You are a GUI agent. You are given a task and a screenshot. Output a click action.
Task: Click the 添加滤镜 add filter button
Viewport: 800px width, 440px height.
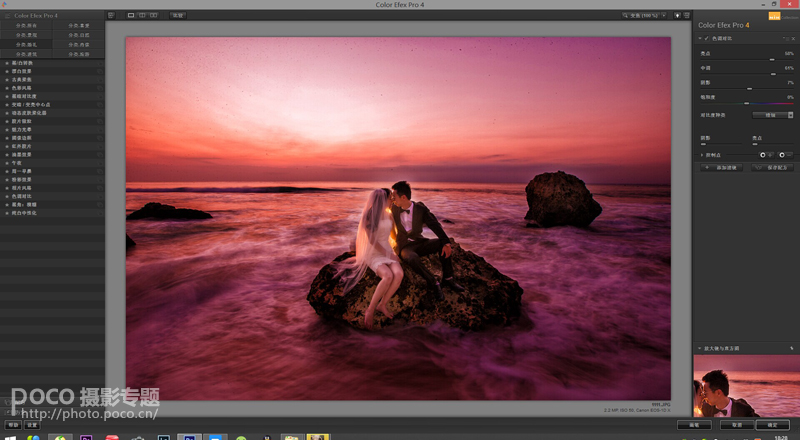tap(722, 167)
